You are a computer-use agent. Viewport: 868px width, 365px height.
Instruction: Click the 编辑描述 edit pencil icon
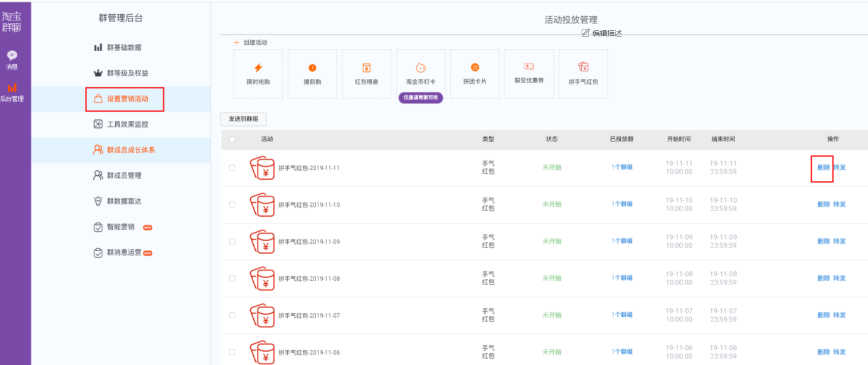tap(585, 33)
